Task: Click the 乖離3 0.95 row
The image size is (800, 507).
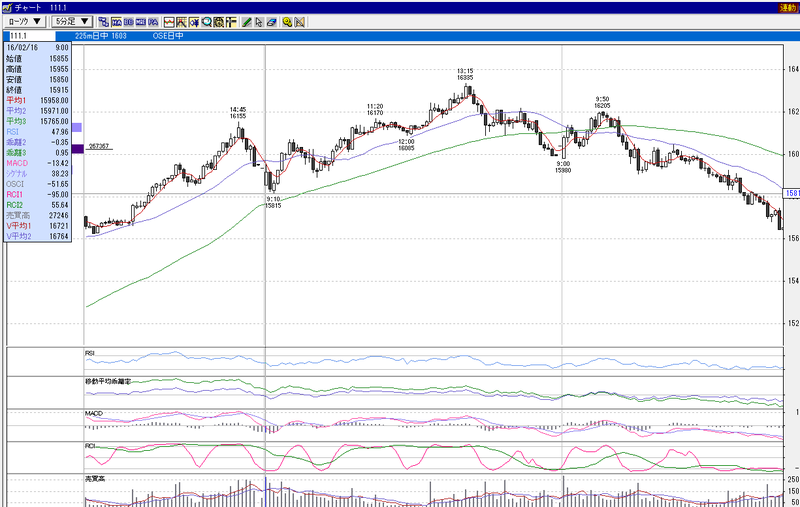Action: coord(37,153)
